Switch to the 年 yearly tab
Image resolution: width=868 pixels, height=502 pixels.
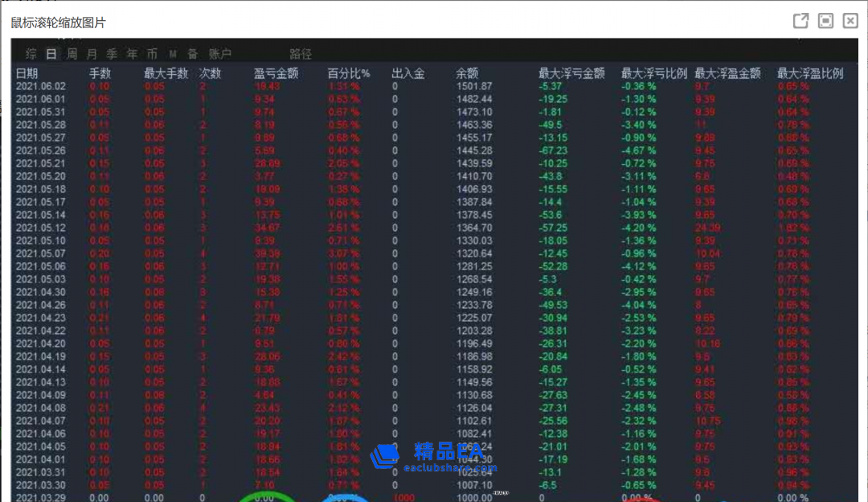[x=132, y=54]
